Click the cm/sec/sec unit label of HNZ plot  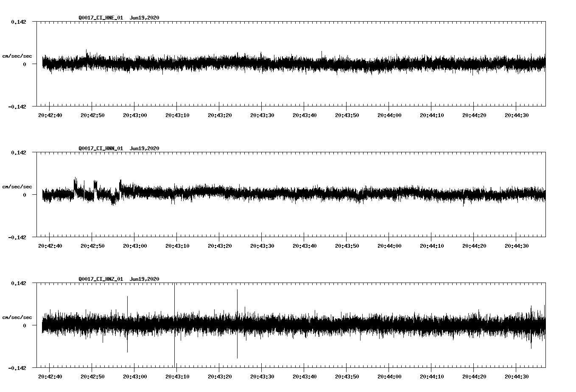pyautogui.click(x=17, y=317)
